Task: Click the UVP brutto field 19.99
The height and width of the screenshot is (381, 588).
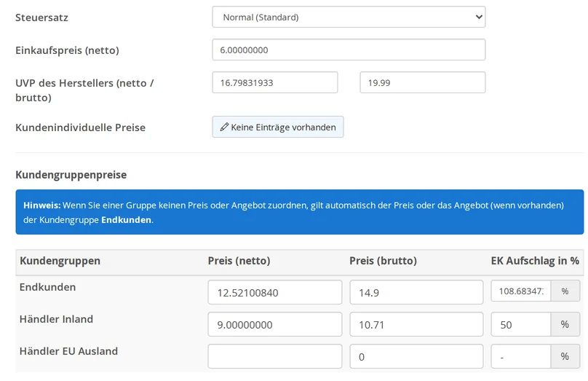Action: pyautogui.click(x=423, y=82)
